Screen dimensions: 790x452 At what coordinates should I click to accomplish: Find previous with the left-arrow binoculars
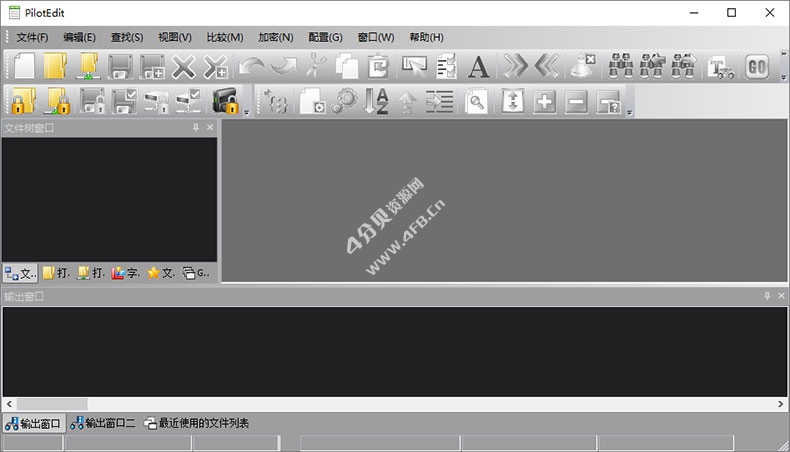coord(652,66)
